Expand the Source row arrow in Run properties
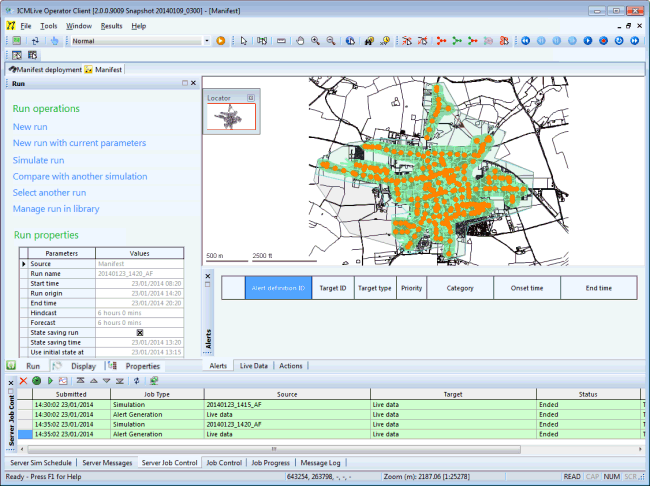Viewport: 650px width, 486px height. tap(24, 264)
